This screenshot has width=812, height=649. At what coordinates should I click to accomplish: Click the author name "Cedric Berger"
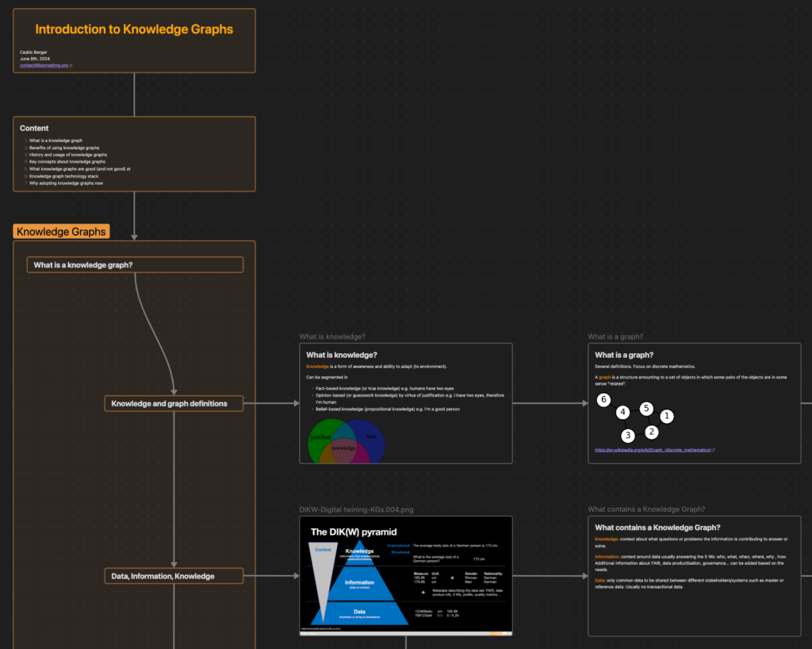pyautogui.click(x=33, y=52)
